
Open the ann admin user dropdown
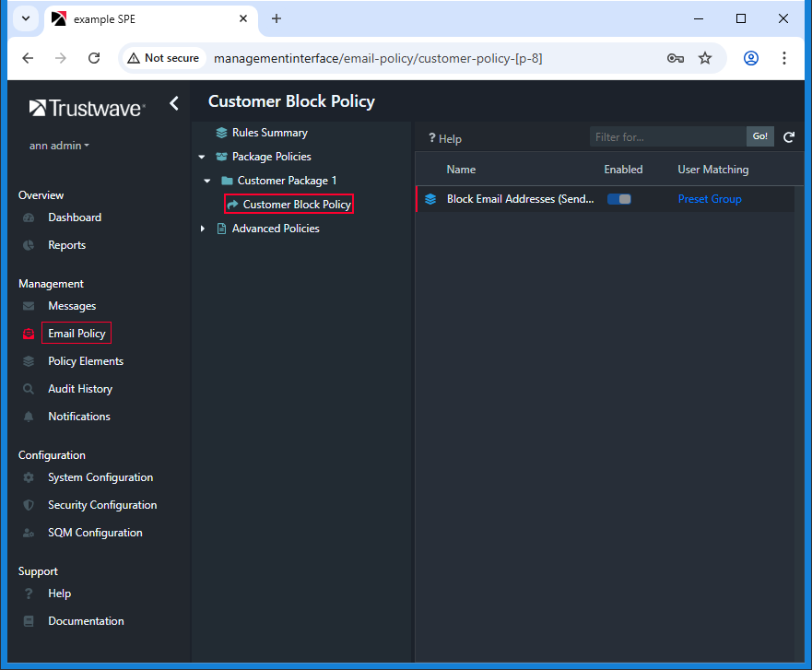pyautogui.click(x=59, y=146)
